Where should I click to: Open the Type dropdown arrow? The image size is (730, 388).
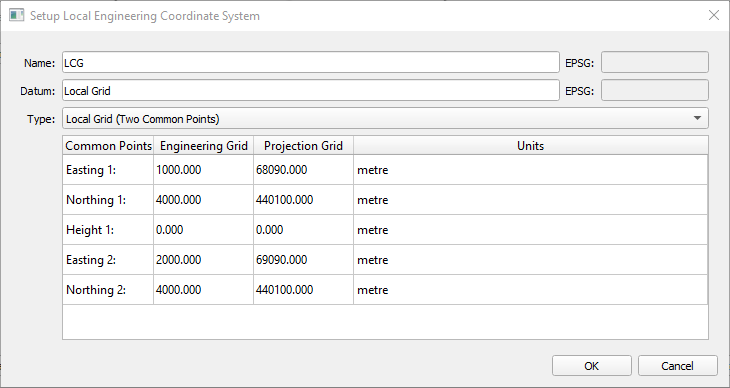[697, 118]
